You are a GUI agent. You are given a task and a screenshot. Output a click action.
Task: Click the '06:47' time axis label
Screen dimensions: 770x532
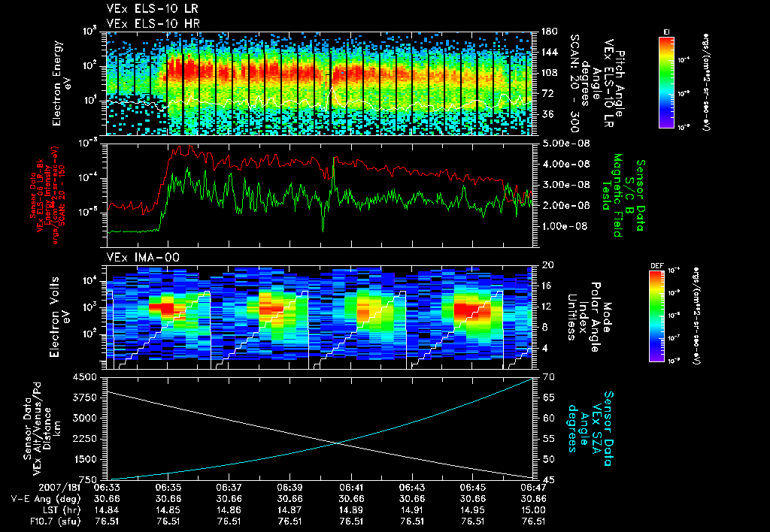pos(533,488)
